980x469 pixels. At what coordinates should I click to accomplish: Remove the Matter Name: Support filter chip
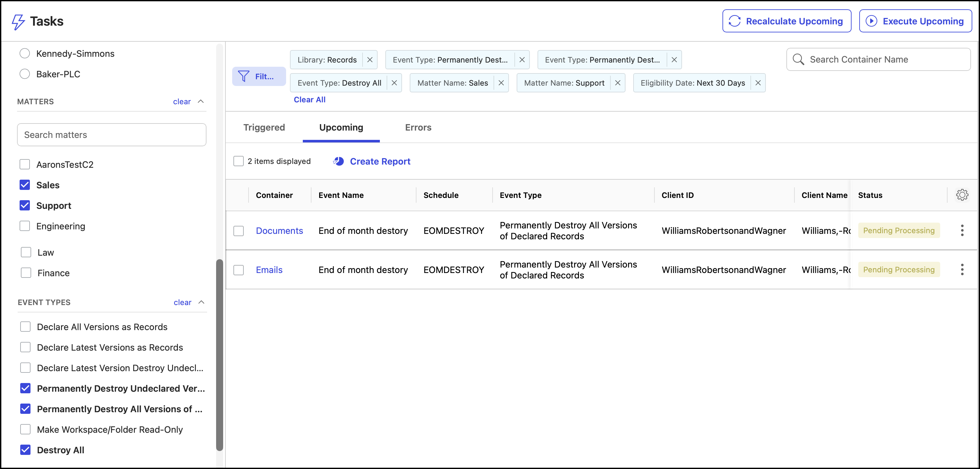pos(618,83)
